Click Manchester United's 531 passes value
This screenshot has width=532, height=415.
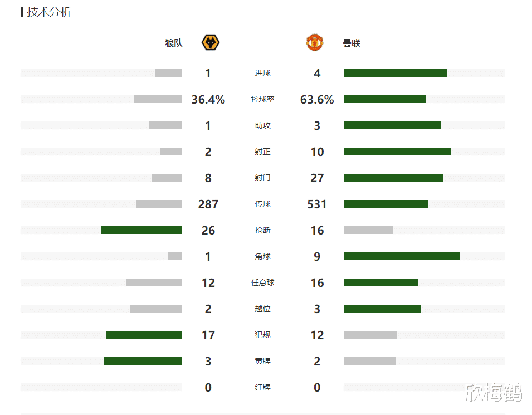tap(317, 204)
